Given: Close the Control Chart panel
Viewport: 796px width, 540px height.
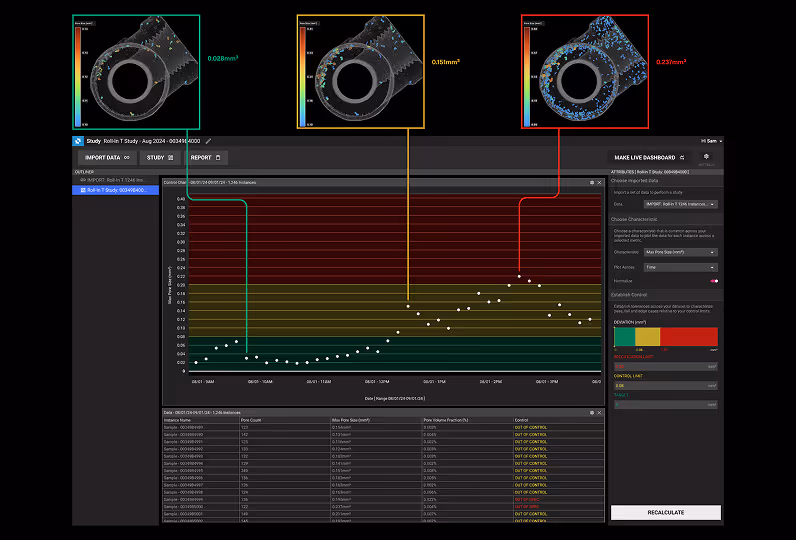Looking at the screenshot, I should 600,182.
